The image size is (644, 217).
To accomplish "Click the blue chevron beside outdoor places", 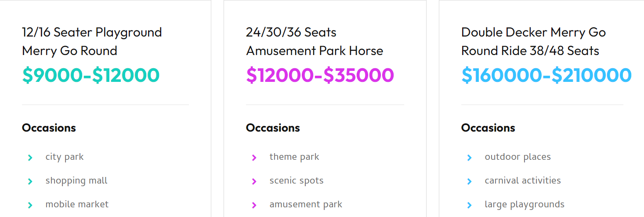I will coord(469,158).
